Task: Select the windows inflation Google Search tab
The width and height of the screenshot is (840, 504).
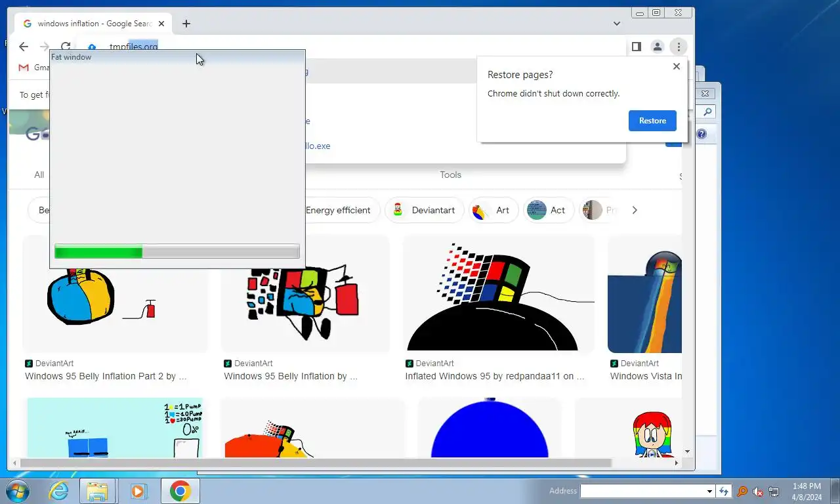Action: click(94, 24)
